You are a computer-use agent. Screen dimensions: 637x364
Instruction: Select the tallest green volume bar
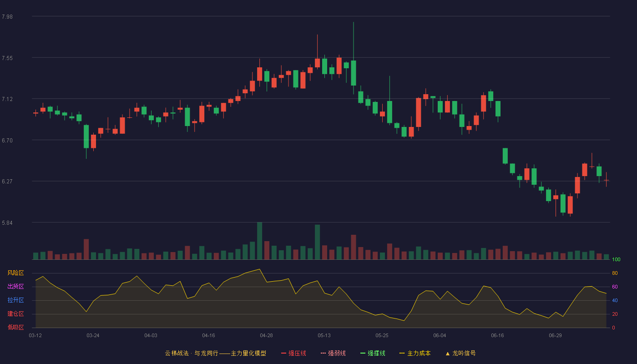259,241
